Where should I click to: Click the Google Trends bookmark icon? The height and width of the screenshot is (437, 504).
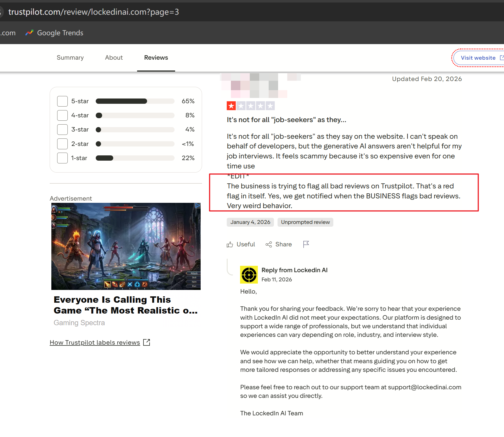pyautogui.click(x=29, y=33)
